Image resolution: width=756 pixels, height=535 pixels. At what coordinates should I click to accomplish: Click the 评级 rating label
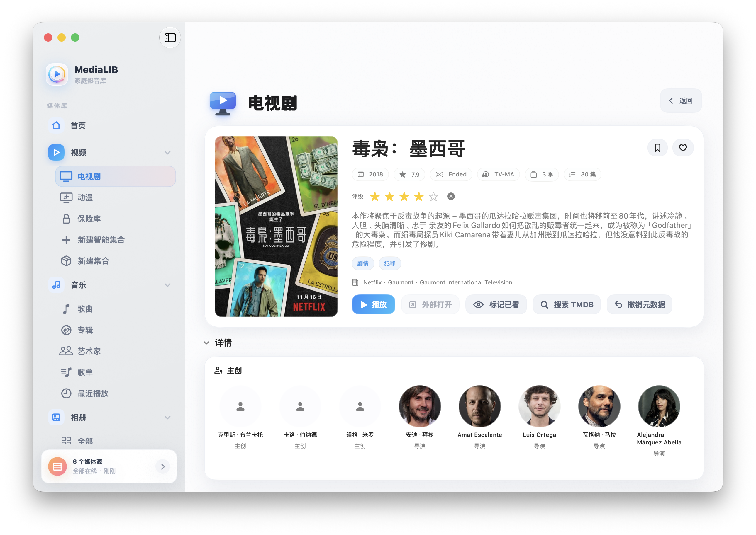[357, 197]
